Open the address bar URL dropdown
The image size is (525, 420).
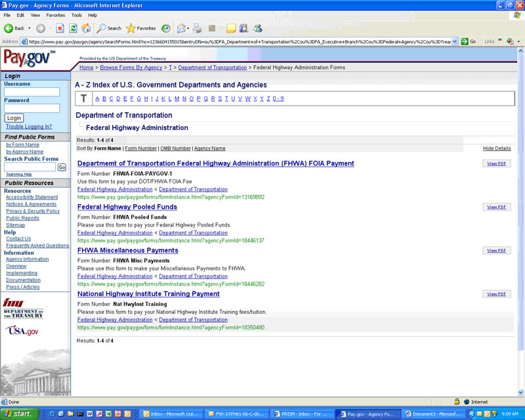[x=455, y=41]
